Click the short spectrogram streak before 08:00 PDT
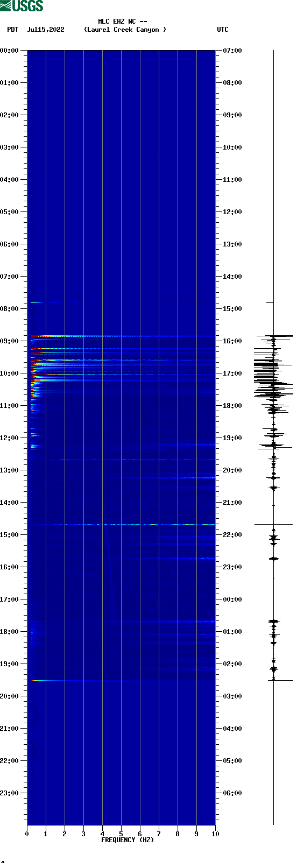This screenshot has height=868, width=297. [x=36, y=302]
